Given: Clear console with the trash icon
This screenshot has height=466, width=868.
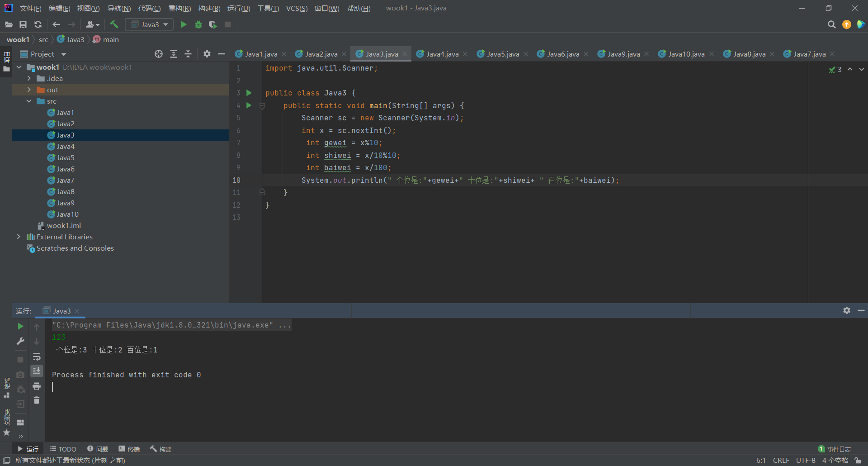Looking at the screenshot, I should [x=37, y=400].
